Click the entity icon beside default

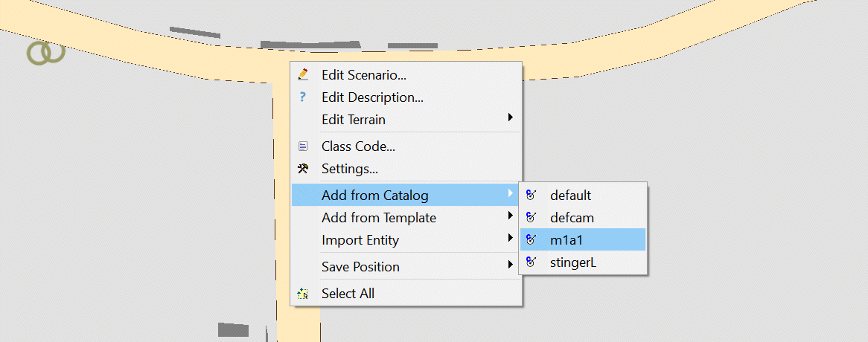tap(531, 196)
